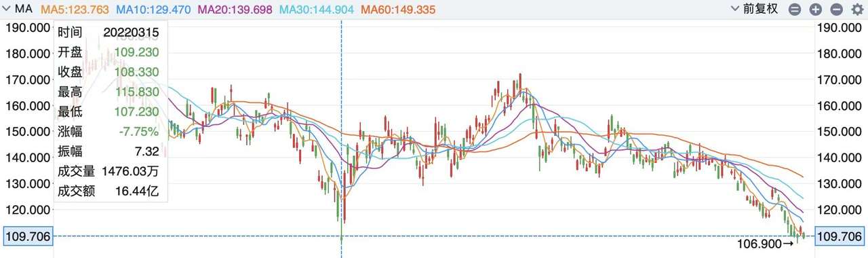868x258 pixels.
Task: Click the equals reset-zoom icon
Action: pyautogui.click(x=795, y=10)
